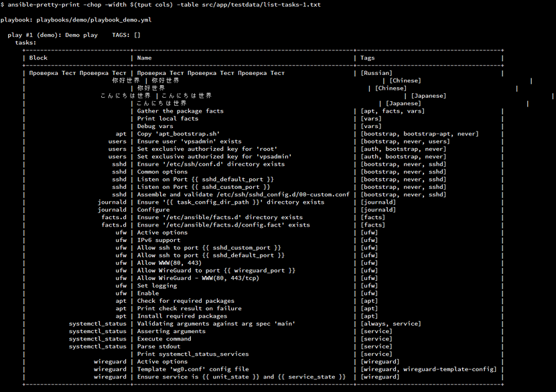Click the playbooks/demo/playbook_demo.yml path
Viewport: 556px width, 392px height.
pos(94,19)
